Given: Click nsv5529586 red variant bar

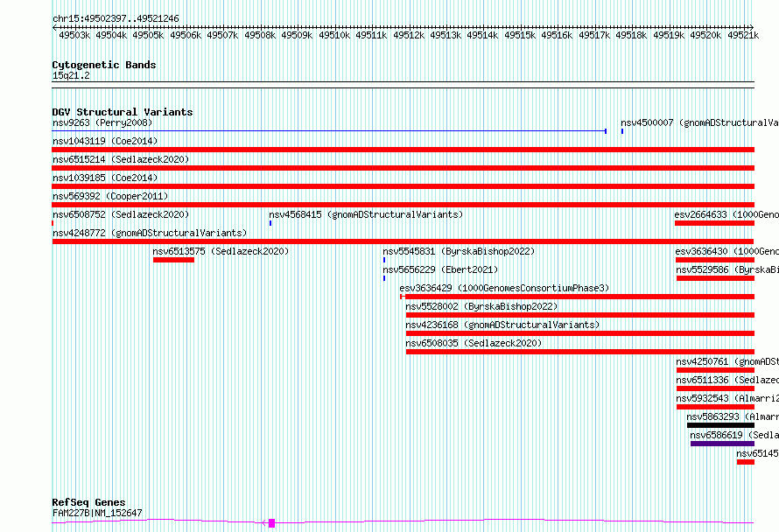Looking at the screenshot, I should pyautogui.click(x=715, y=278).
